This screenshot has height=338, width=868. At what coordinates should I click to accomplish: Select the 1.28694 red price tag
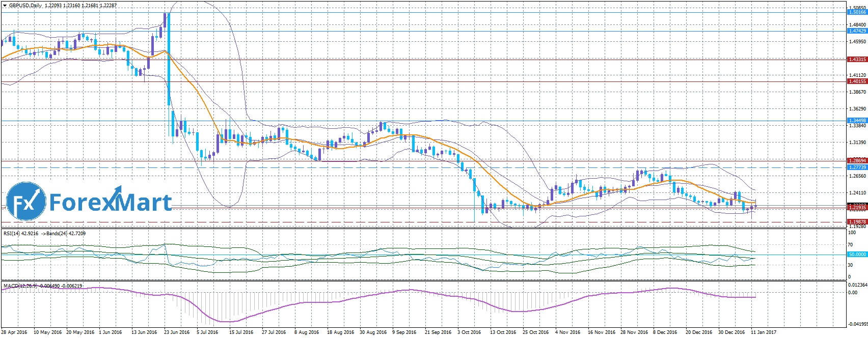(857, 161)
